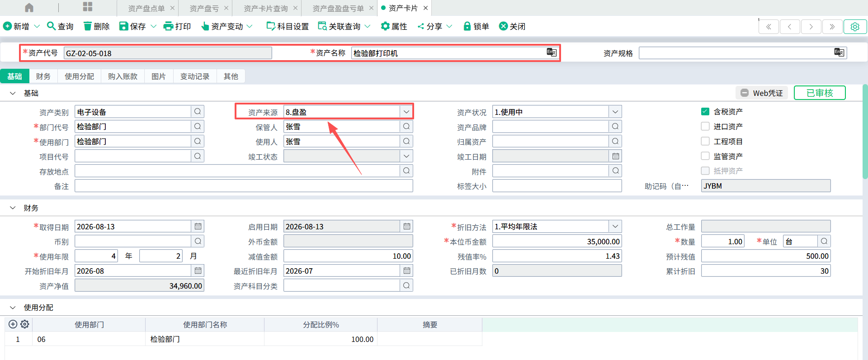Open the 关联查询 toolbar menu

[344, 26]
